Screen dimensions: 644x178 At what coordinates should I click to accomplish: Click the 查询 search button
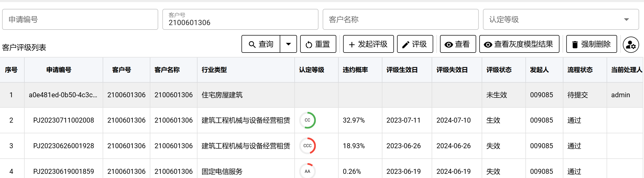point(261,44)
